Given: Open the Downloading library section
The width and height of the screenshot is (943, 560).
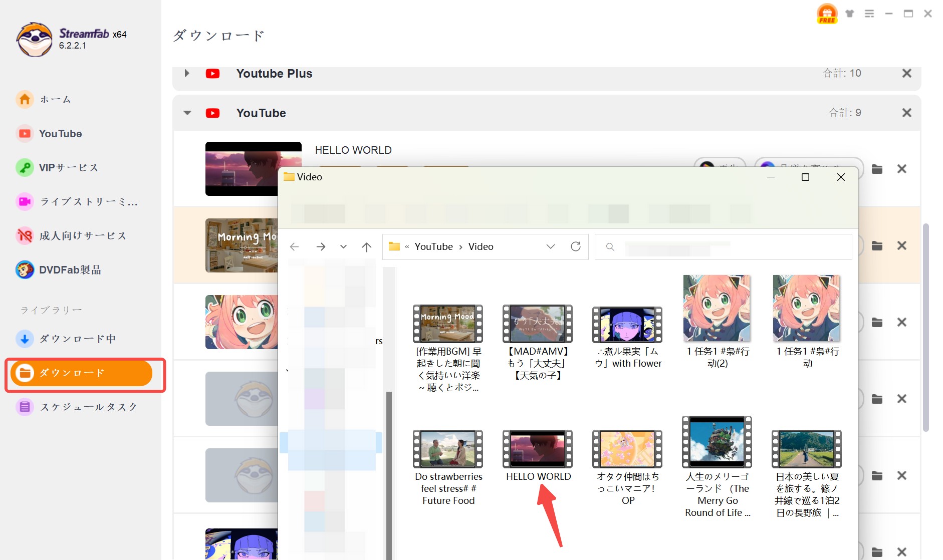Looking at the screenshot, I should coord(66,339).
